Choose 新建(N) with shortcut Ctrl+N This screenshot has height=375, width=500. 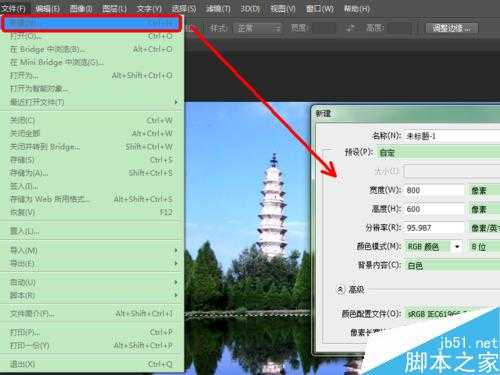coord(92,23)
